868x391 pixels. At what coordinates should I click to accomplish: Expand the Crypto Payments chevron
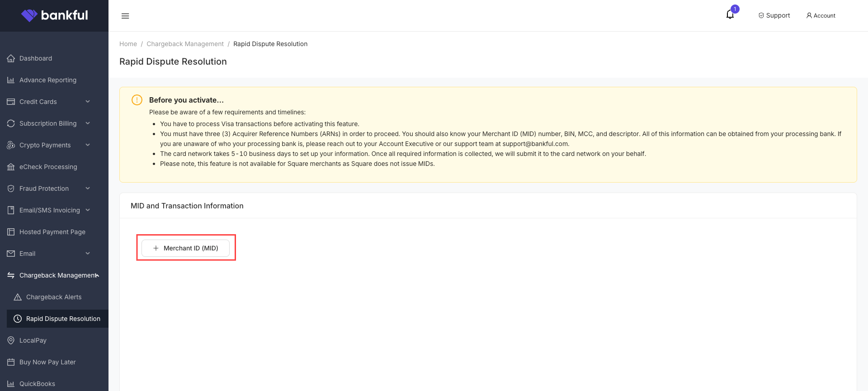pos(88,145)
